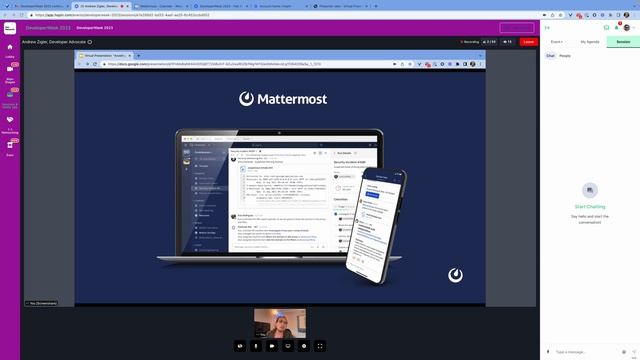The width and height of the screenshot is (640, 360).
Task: Open the notifications bell
Action: coord(617,28)
